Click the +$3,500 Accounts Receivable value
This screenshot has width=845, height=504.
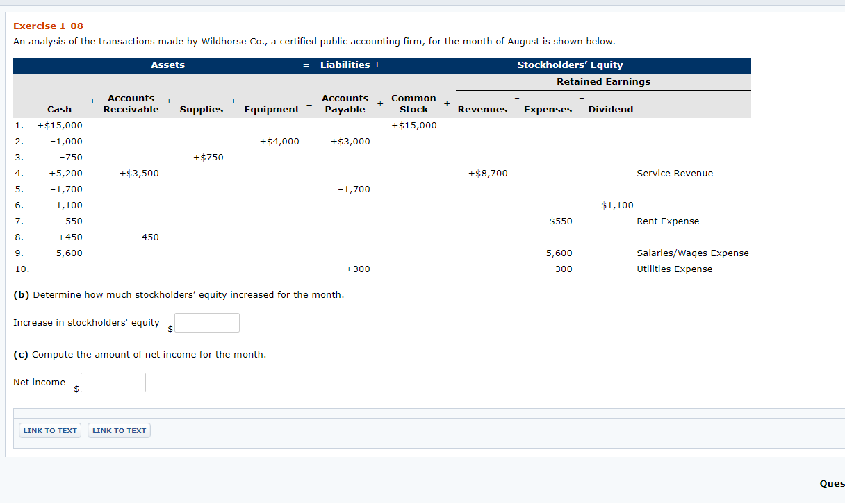tap(139, 174)
